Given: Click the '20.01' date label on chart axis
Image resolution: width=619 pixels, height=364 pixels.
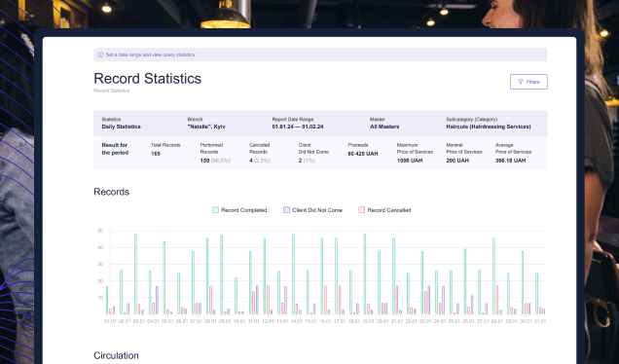Looking at the screenshot, I should tap(382, 321).
